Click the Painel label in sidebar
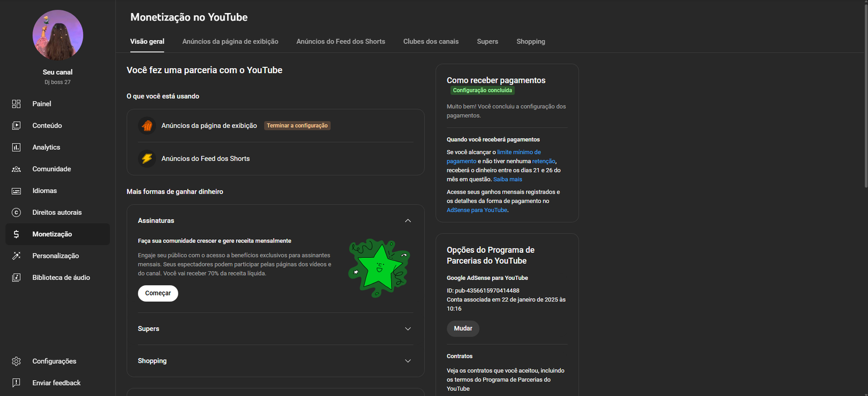 (x=42, y=104)
